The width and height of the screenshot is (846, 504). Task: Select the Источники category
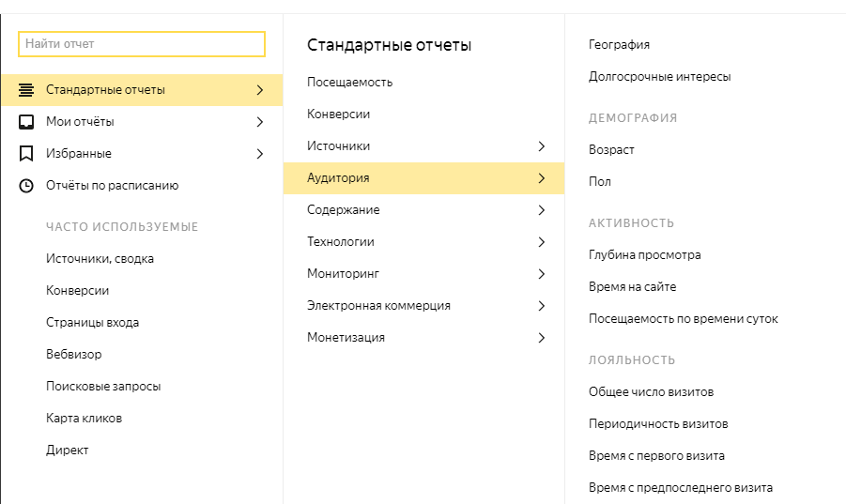[x=424, y=146]
